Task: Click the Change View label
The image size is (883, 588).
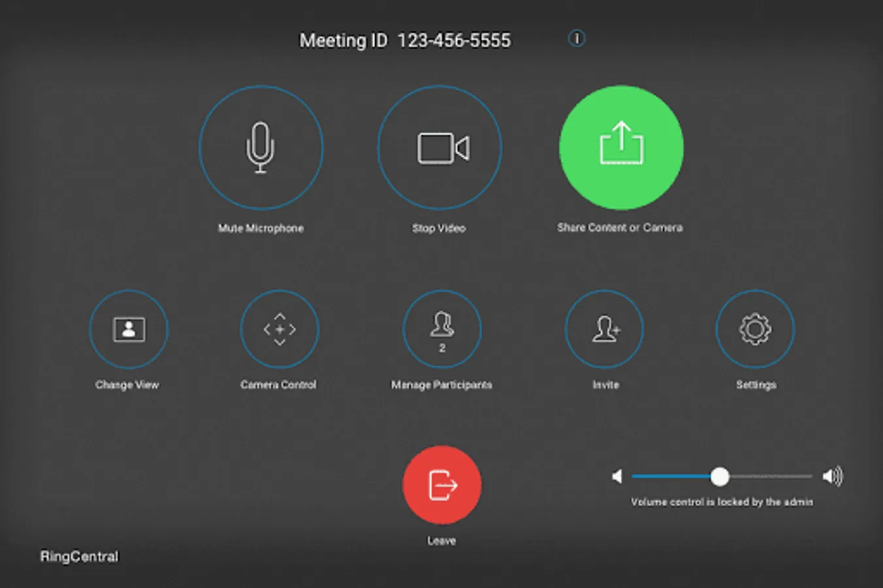Action: pyautogui.click(x=127, y=385)
